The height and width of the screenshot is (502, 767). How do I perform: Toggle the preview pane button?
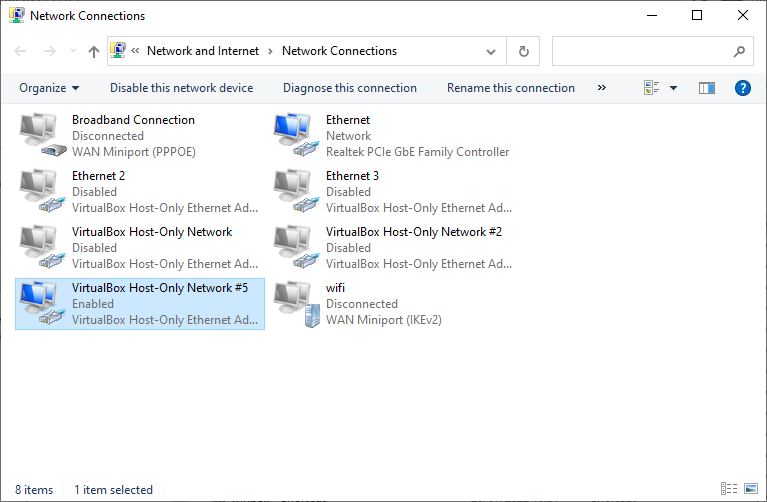[x=707, y=88]
